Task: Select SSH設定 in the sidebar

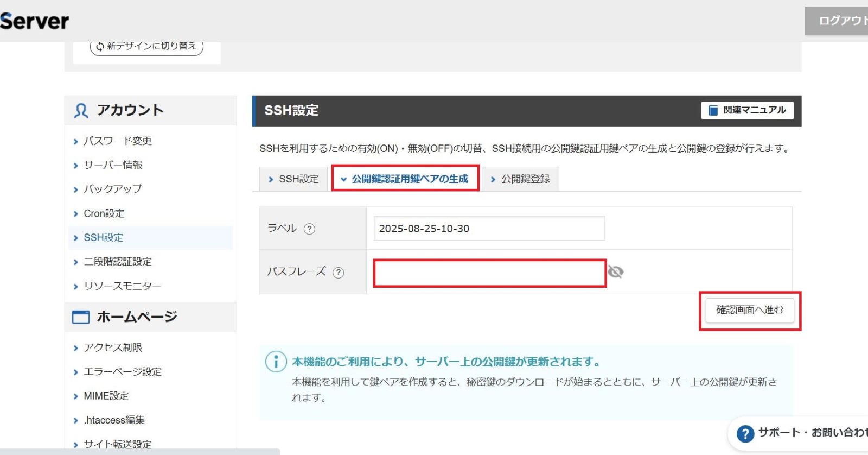Action: click(x=150, y=238)
